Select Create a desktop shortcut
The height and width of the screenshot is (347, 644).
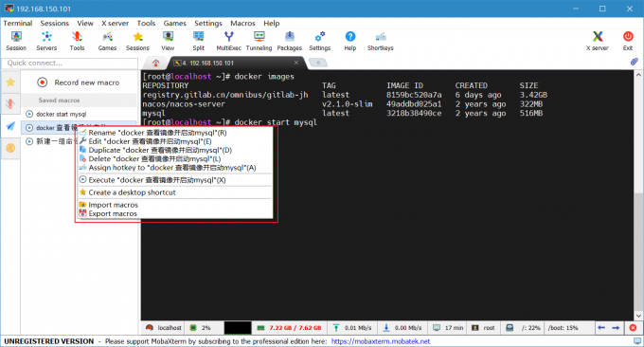175,192
